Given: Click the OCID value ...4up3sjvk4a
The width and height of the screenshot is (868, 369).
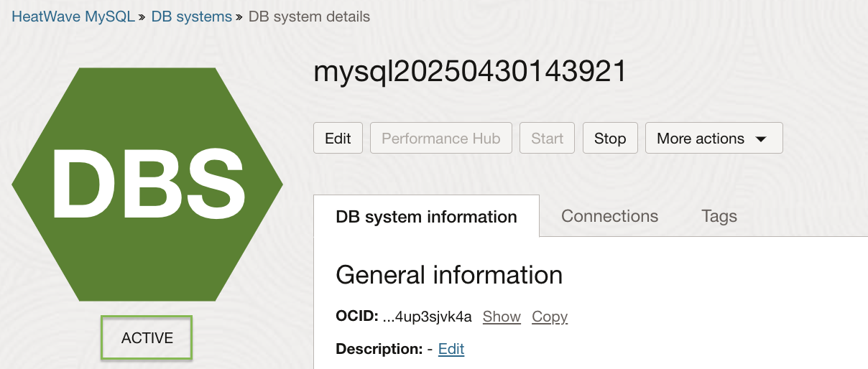Looking at the screenshot, I should pos(428,317).
